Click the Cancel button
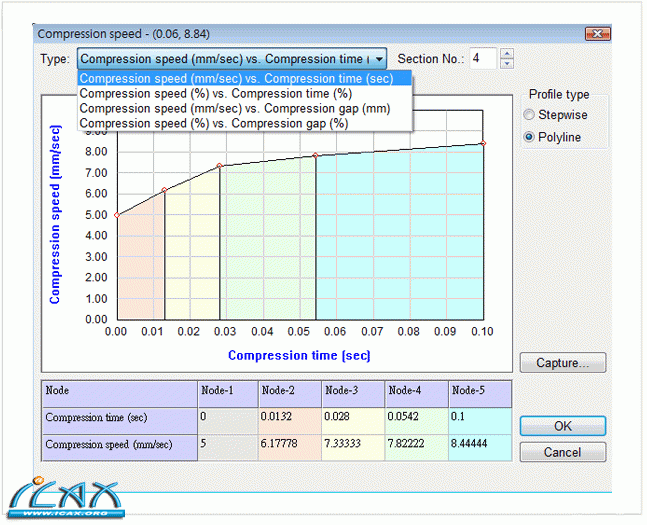 point(562,452)
